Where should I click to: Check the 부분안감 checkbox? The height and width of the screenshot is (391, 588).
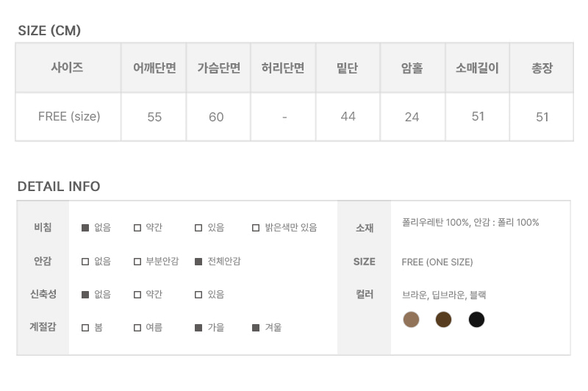[137, 262]
